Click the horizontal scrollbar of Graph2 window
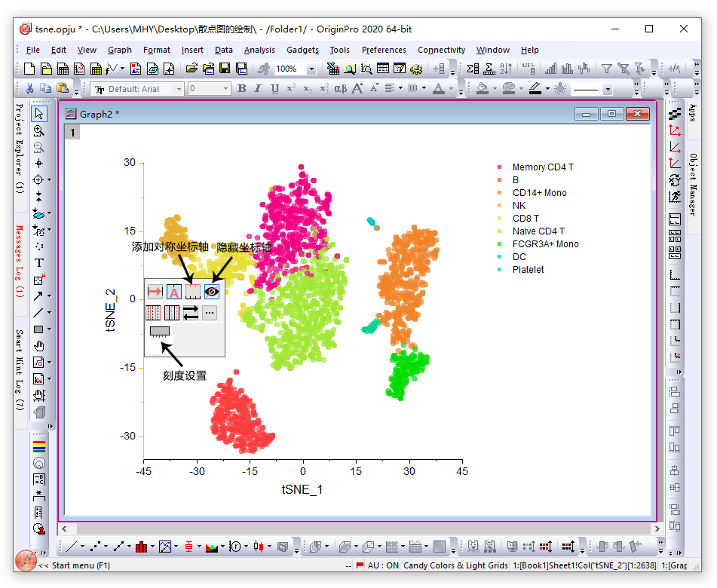 (x=361, y=528)
